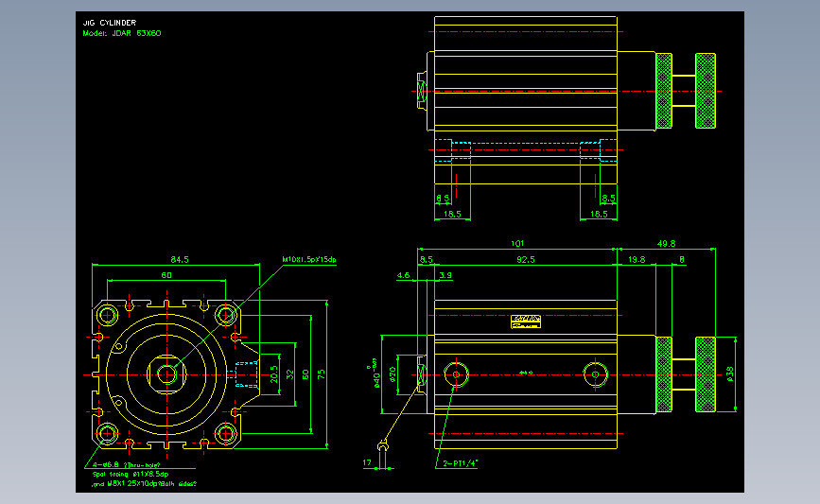The image size is (820, 504).
Task: Click the M8X1.25X10dp Both sides note
Action: click(145, 484)
